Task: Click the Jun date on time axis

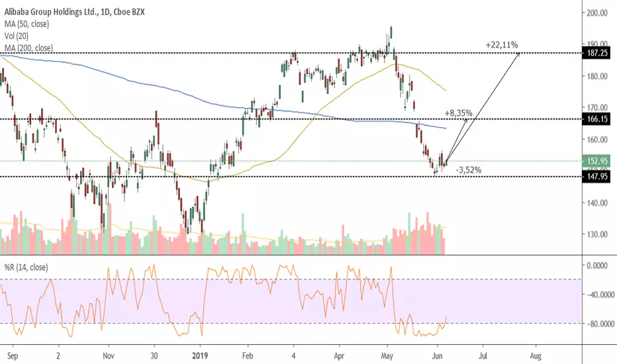Action: coord(437,356)
